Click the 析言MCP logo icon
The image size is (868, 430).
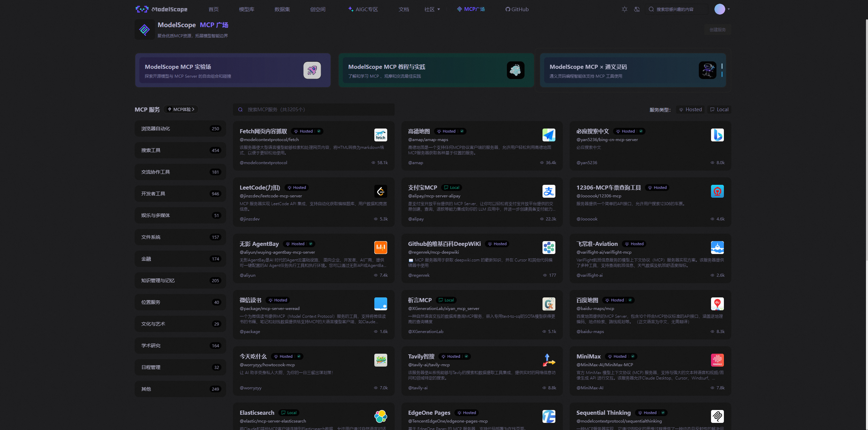549,304
